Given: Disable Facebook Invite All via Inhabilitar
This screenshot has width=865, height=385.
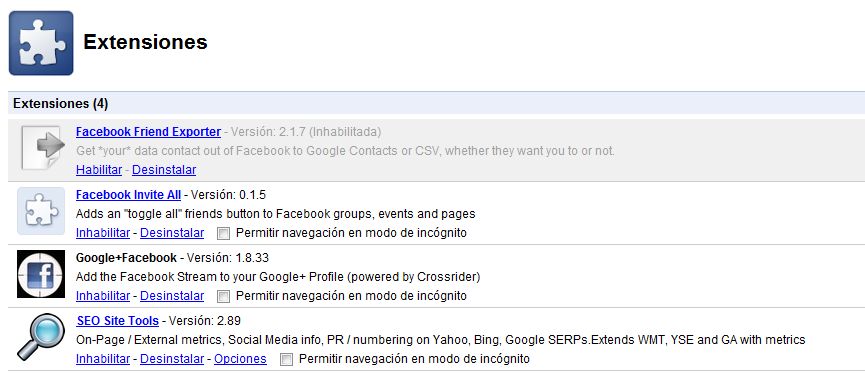Looking at the screenshot, I should pyautogui.click(x=103, y=233).
